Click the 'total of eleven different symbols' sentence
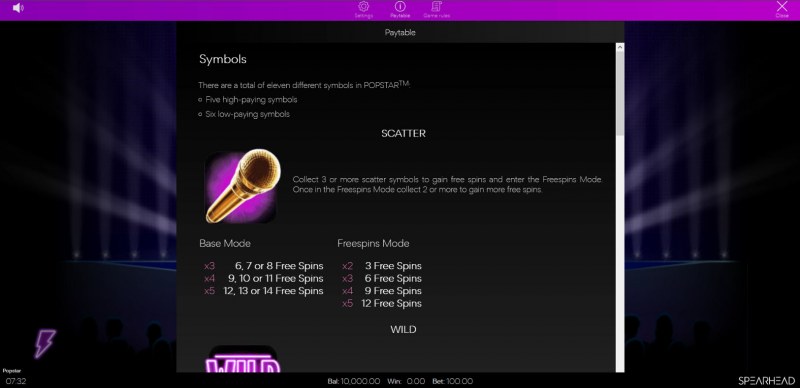 click(304, 85)
